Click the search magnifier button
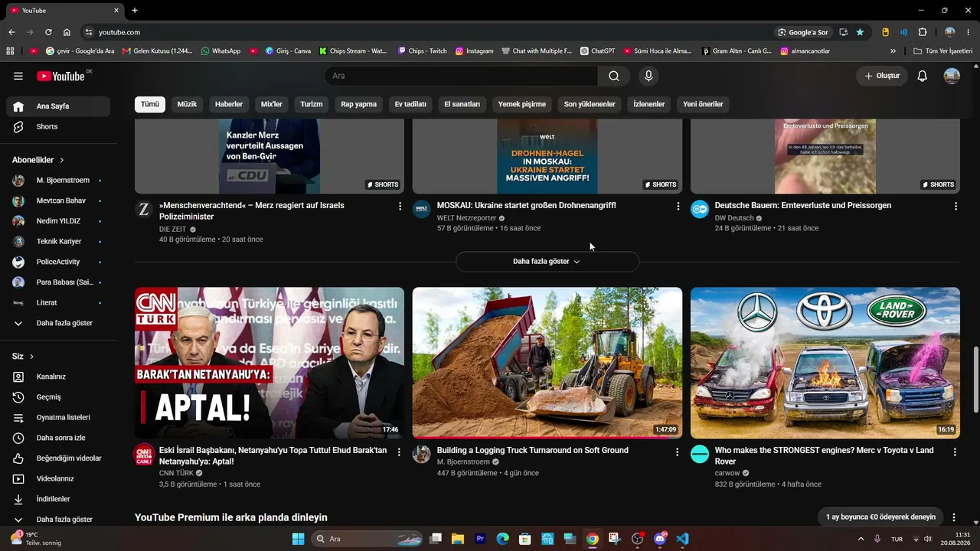This screenshot has width=980, height=551. coord(614,76)
